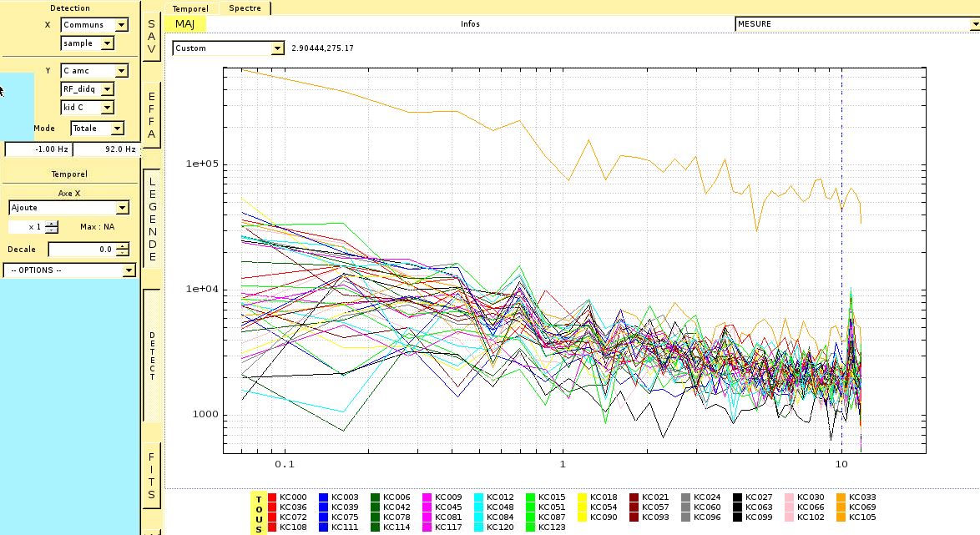
Task: Select the cyan KC012 legend marker
Action: tap(479, 497)
